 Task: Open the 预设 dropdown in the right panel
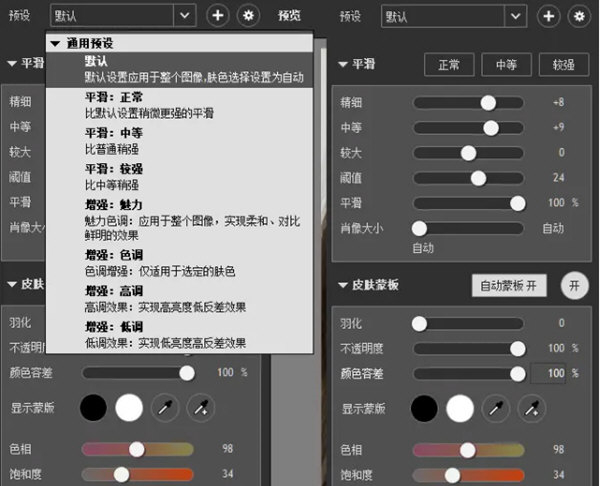(x=456, y=17)
